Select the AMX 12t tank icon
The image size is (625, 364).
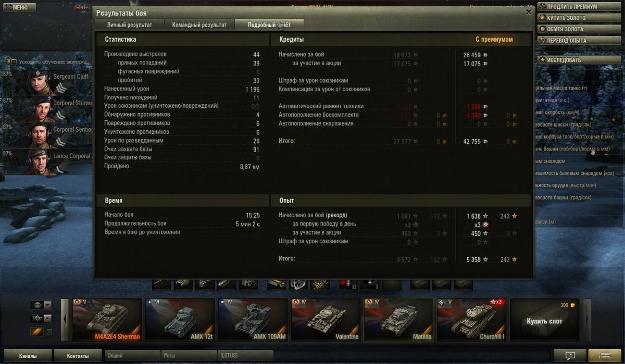[180, 320]
